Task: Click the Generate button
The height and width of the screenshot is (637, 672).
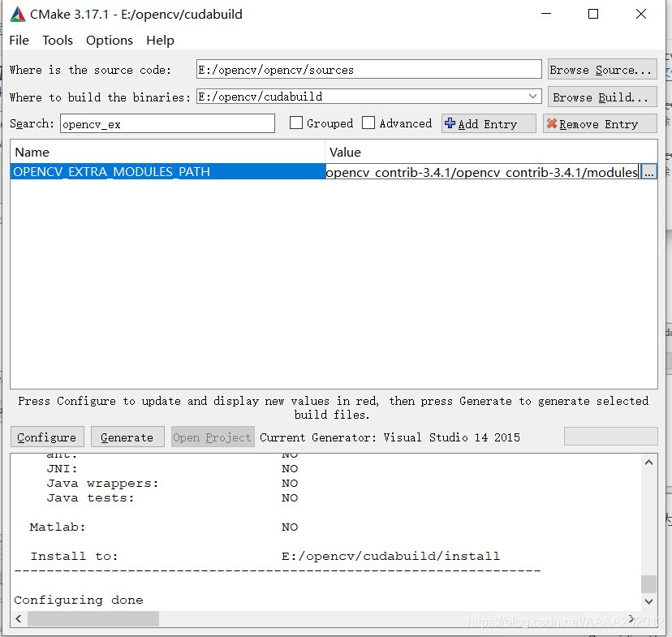Action: point(127,437)
